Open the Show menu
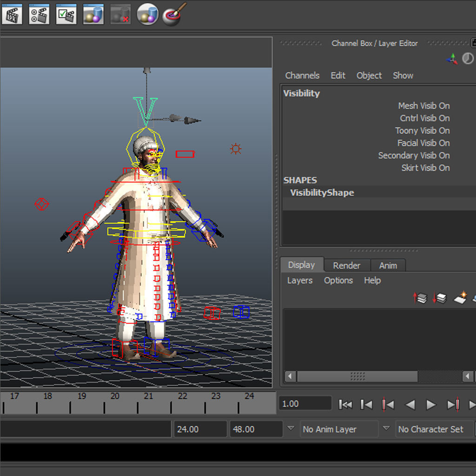Viewport: 476px width, 476px height. coord(403,75)
